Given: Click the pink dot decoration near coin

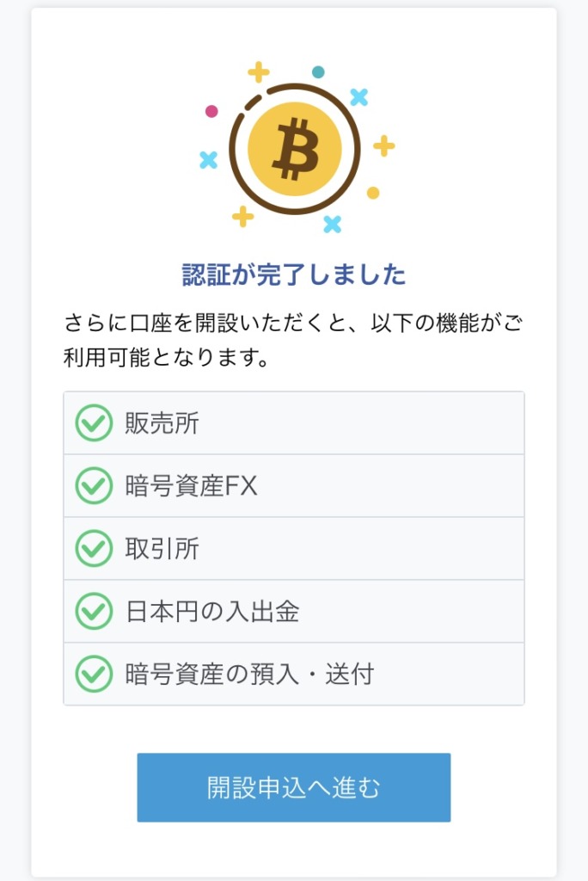Looking at the screenshot, I should click(211, 111).
